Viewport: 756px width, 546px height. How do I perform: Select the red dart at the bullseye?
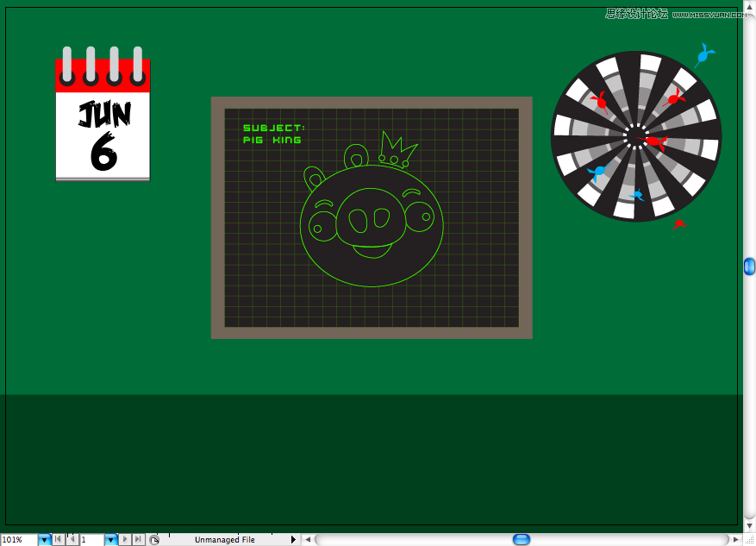pyautogui.click(x=653, y=141)
